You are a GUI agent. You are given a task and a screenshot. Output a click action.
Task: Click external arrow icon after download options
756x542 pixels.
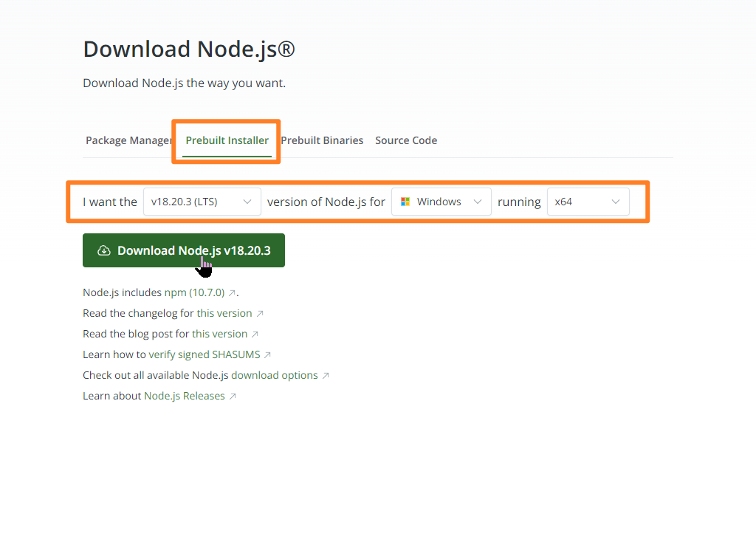click(326, 376)
